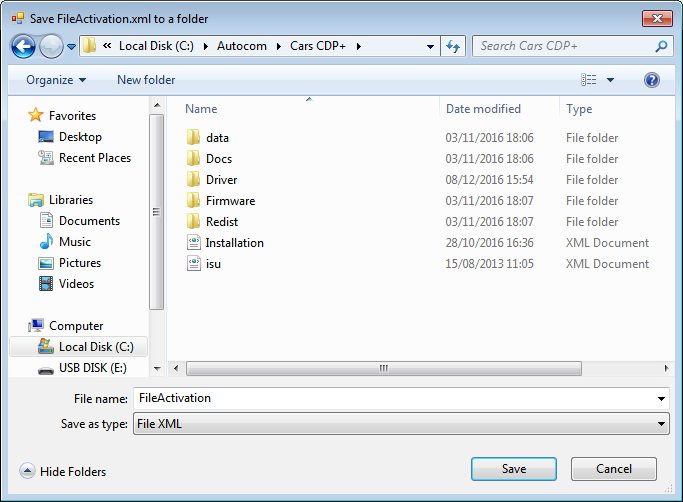Open the address bar previous locations dropdown
683x502 pixels.
430,46
